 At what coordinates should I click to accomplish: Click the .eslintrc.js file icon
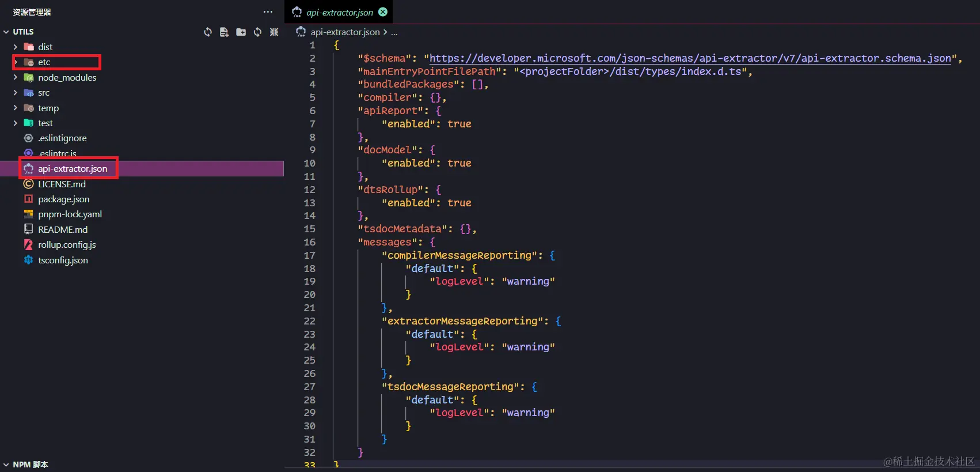pyautogui.click(x=28, y=153)
